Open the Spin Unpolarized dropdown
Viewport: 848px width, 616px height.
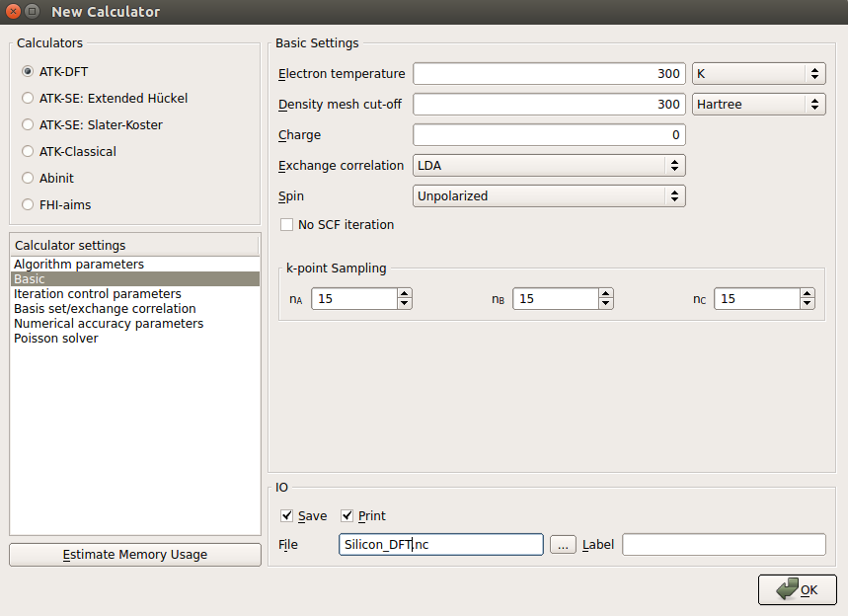click(549, 195)
